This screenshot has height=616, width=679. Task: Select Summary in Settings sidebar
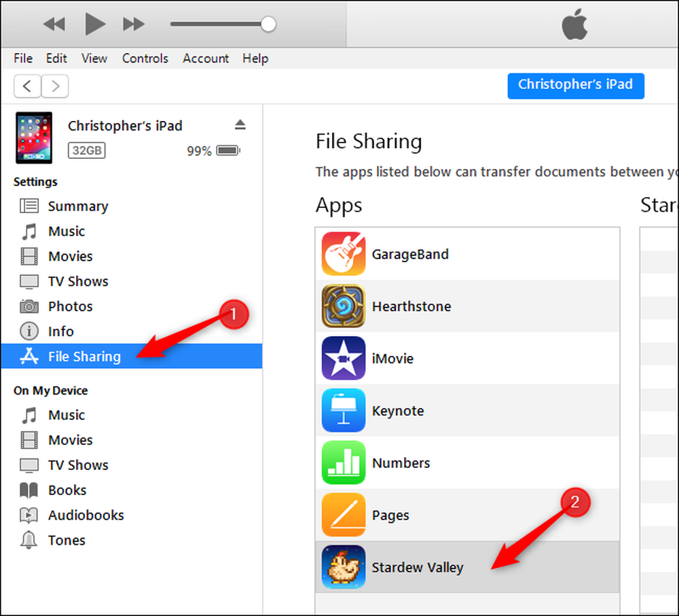(x=131, y=206)
